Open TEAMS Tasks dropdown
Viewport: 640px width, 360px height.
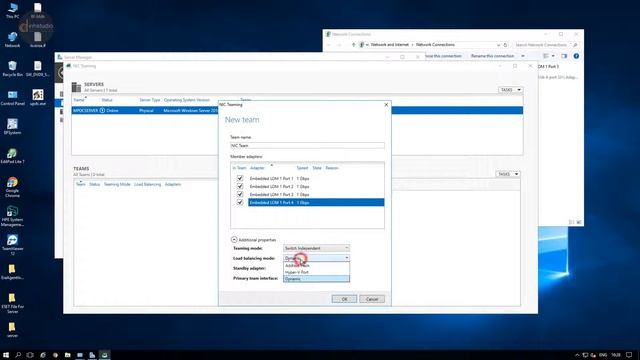click(x=508, y=174)
